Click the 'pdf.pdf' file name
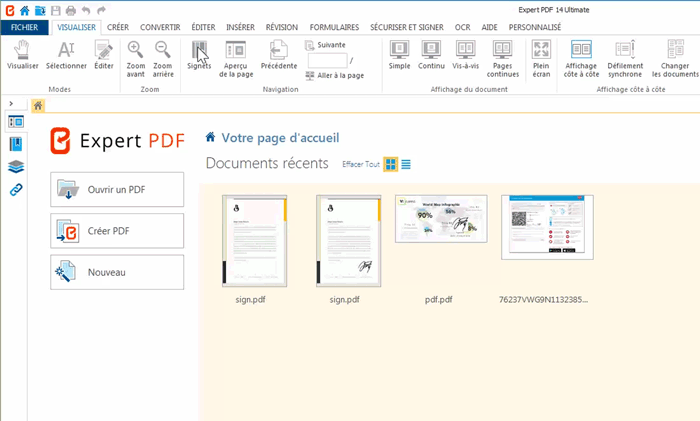Image resolution: width=700 pixels, height=421 pixels. click(x=438, y=300)
